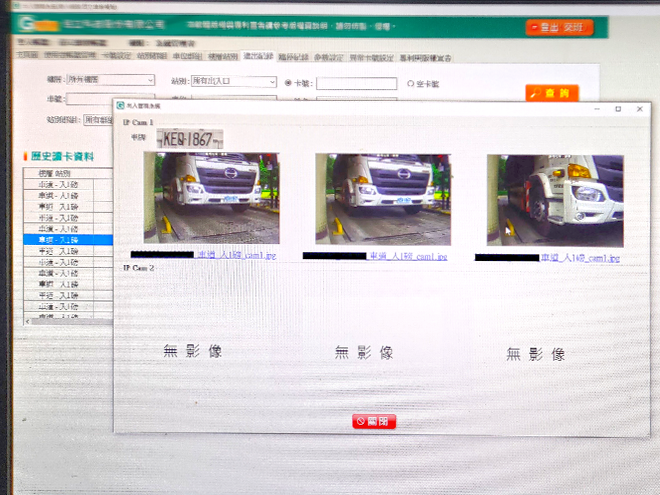Click the 卡號 text input field
The height and width of the screenshot is (495, 660).
[357, 83]
